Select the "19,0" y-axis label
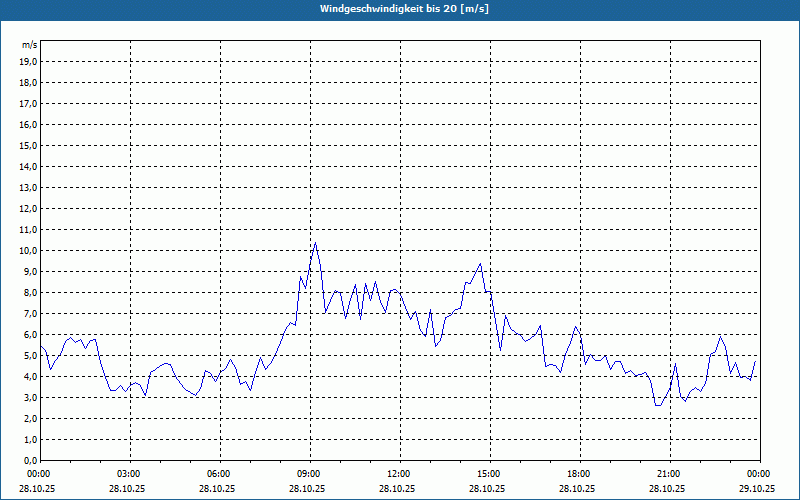The width and height of the screenshot is (800, 500). (29, 62)
